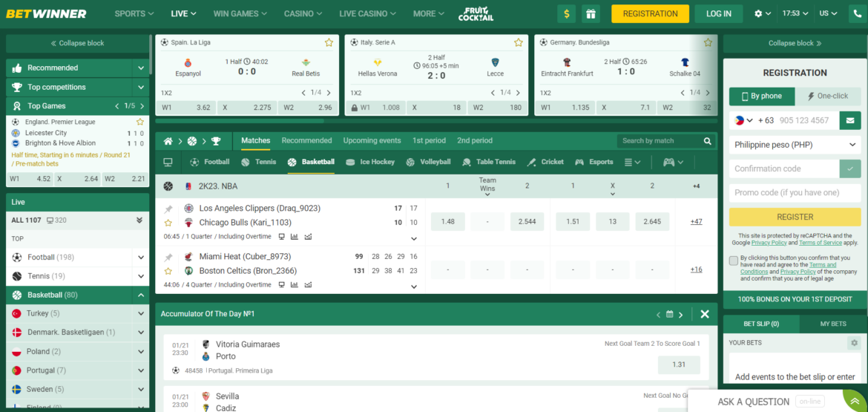Open the country code flag dropdown
The image size is (868, 412).
pos(744,120)
